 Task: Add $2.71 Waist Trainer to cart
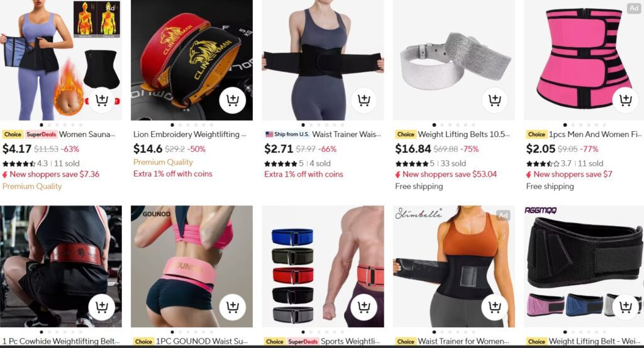[364, 100]
